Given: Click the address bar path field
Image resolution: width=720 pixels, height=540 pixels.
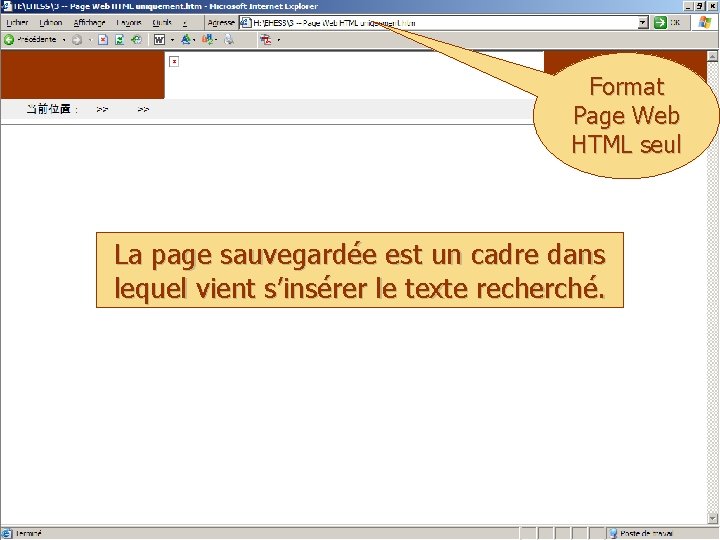Looking at the screenshot, I should (444, 22).
